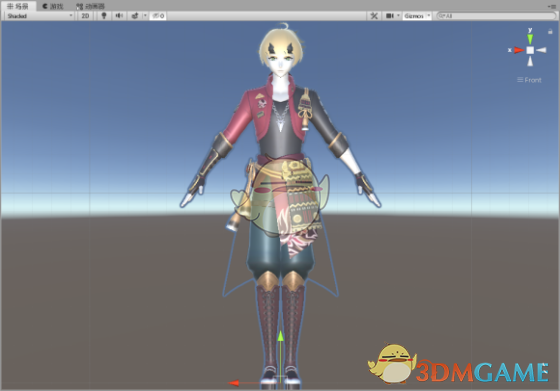560x391 pixels.
Task: Click the orientation gizmo center cube
Action: click(530, 50)
